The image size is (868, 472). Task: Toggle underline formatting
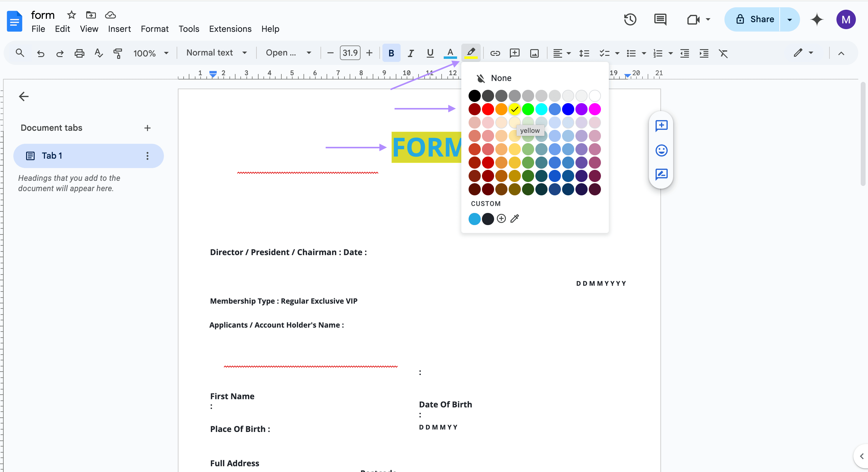tap(430, 53)
